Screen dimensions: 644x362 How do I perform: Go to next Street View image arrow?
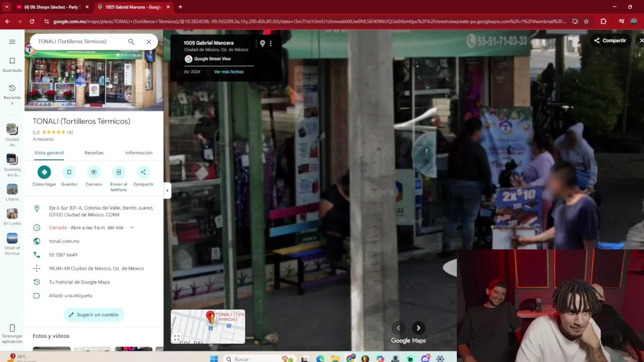[418, 328]
